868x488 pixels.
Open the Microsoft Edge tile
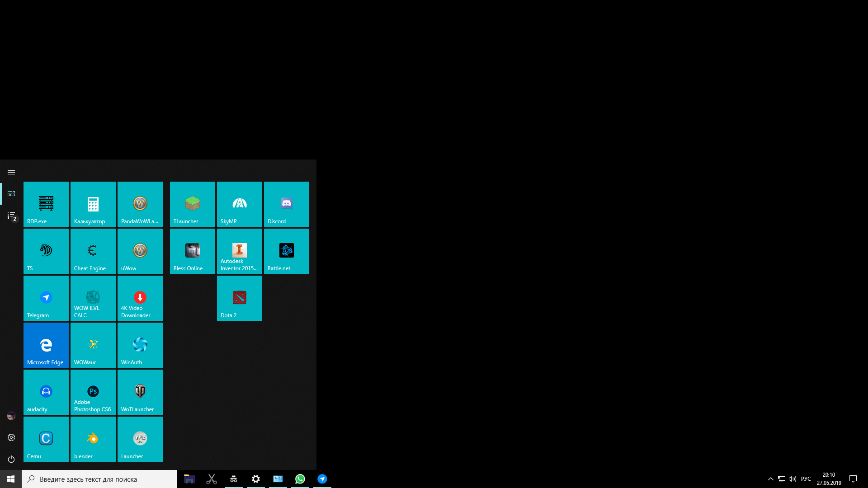[46, 345]
